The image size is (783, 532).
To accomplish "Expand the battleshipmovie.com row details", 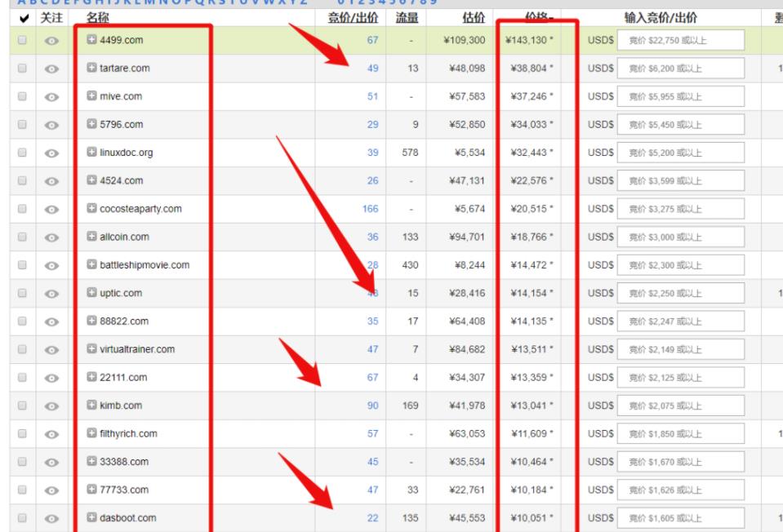I will 92,265.
